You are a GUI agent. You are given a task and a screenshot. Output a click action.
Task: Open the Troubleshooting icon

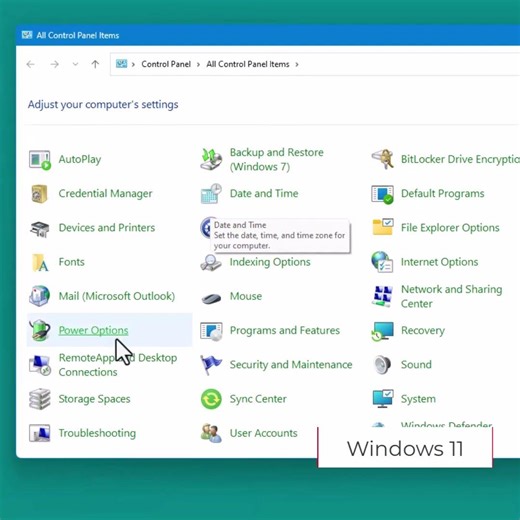(39, 433)
